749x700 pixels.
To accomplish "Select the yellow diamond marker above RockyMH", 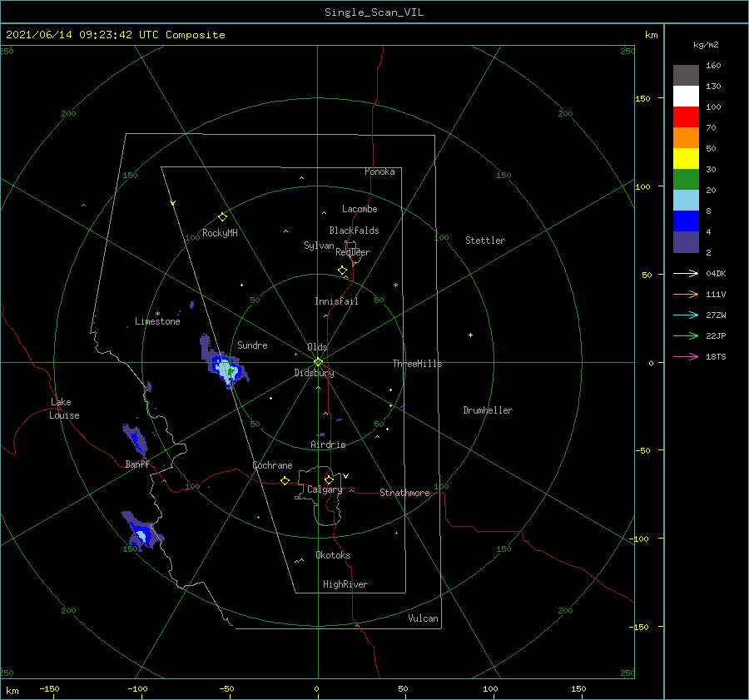I will 222,217.
